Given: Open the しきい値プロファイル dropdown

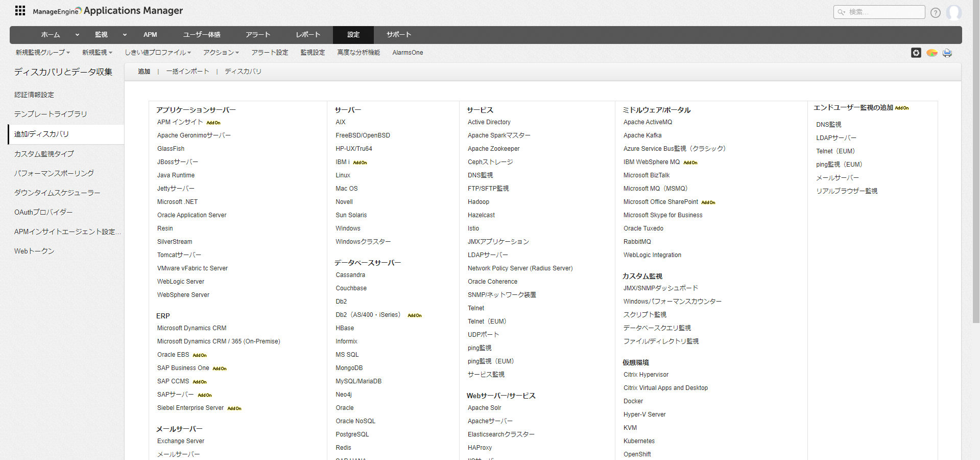Looking at the screenshot, I should pyautogui.click(x=158, y=53).
